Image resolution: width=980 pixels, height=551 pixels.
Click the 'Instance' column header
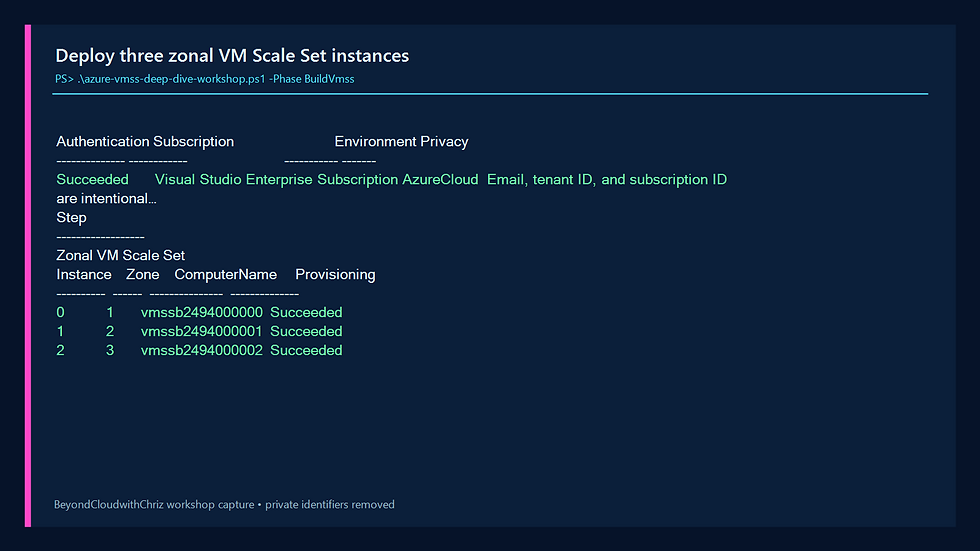click(84, 275)
